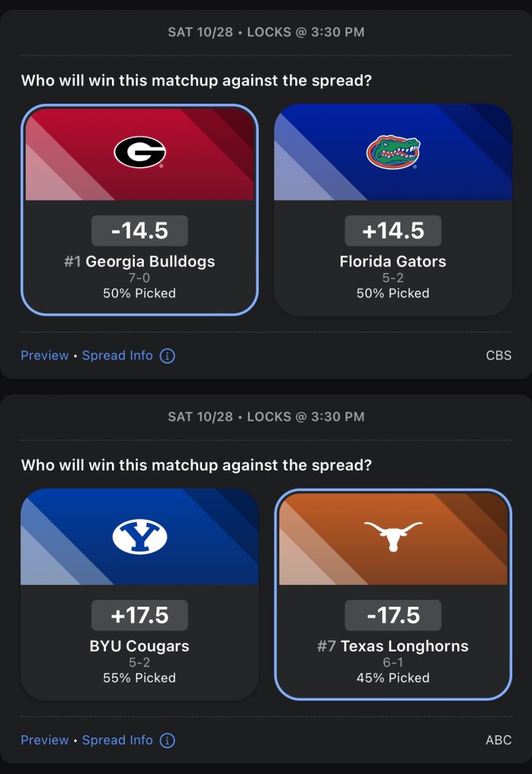Viewport: 532px width, 774px height.
Task: Click the Florida Gators alligator logo
Action: click(393, 152)
